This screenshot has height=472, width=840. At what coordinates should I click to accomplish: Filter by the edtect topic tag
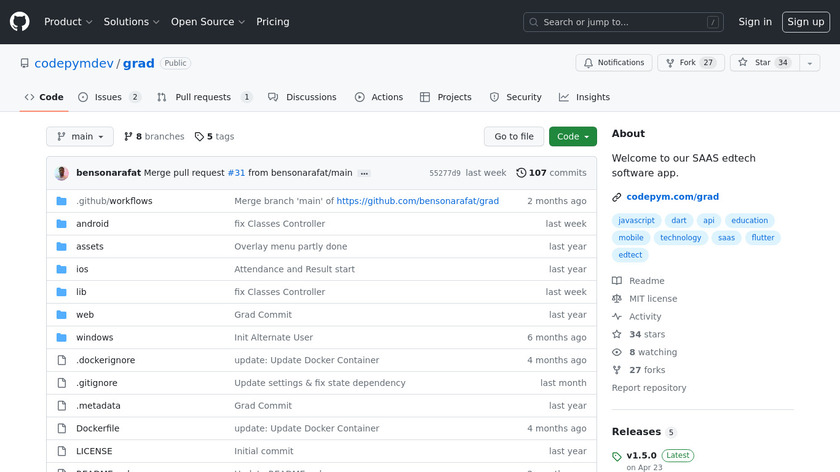(x=630, y=254)
